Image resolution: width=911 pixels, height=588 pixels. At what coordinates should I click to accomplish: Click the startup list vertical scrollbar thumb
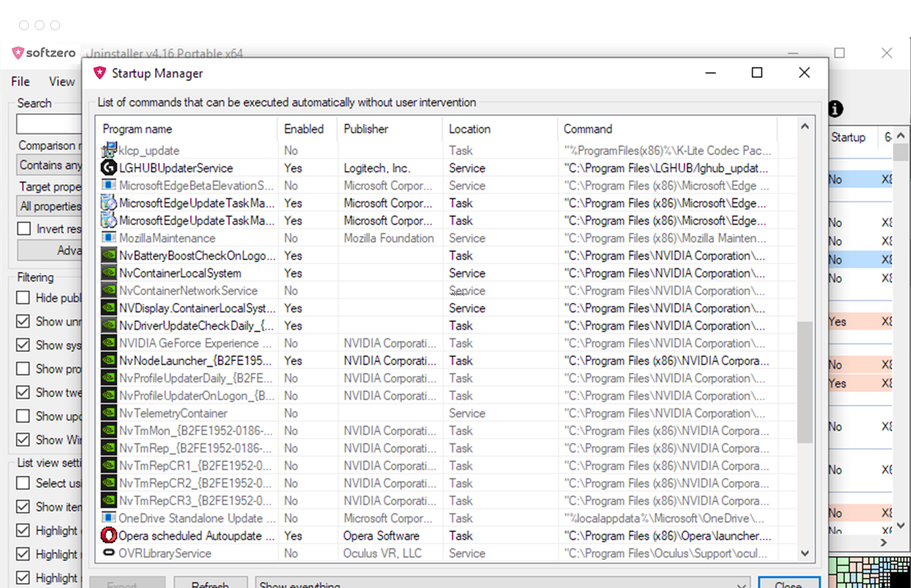click(x=805, y=383)
